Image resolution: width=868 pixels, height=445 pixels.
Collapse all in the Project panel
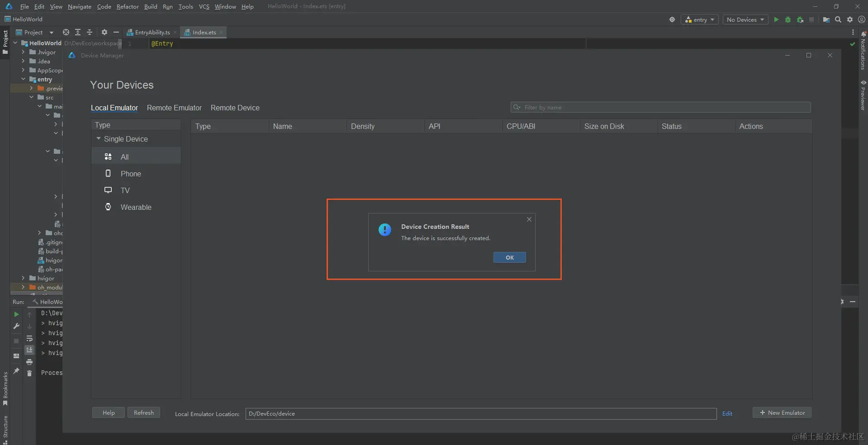(x=90, y=32)
